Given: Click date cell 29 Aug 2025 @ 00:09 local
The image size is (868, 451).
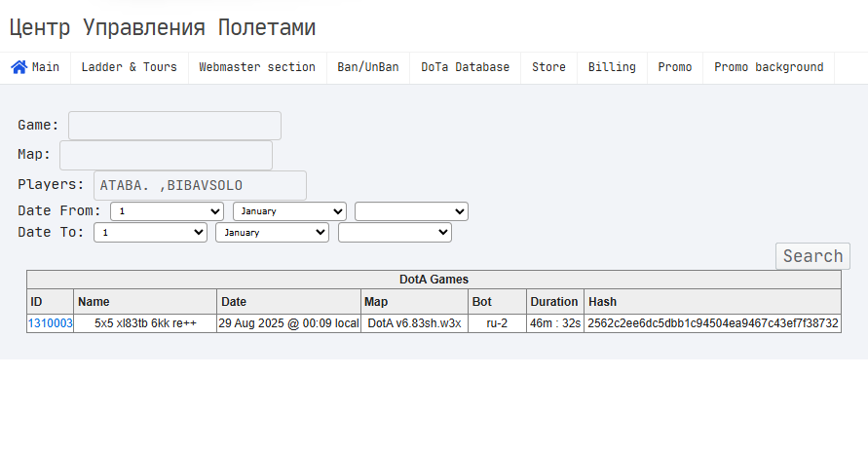Looking at the screenshot, I should 289,323.
